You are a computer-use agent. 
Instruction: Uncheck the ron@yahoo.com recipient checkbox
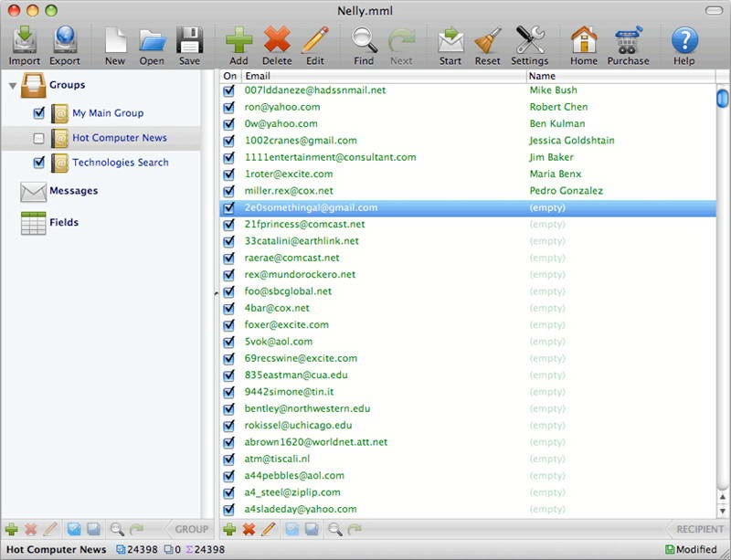pyautogui.click(x=229, y=107)
